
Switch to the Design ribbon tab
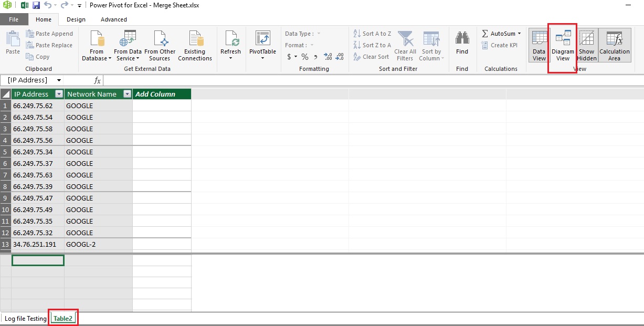tap(75, 19)
